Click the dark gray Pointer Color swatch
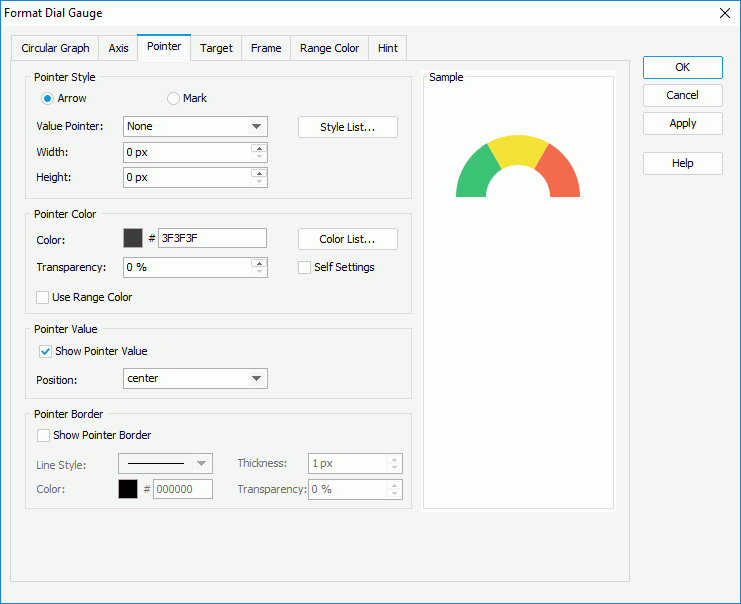Image resolution: width=741 pixels, height=604 pixels. pyautogui.click(x=133, y=238)
